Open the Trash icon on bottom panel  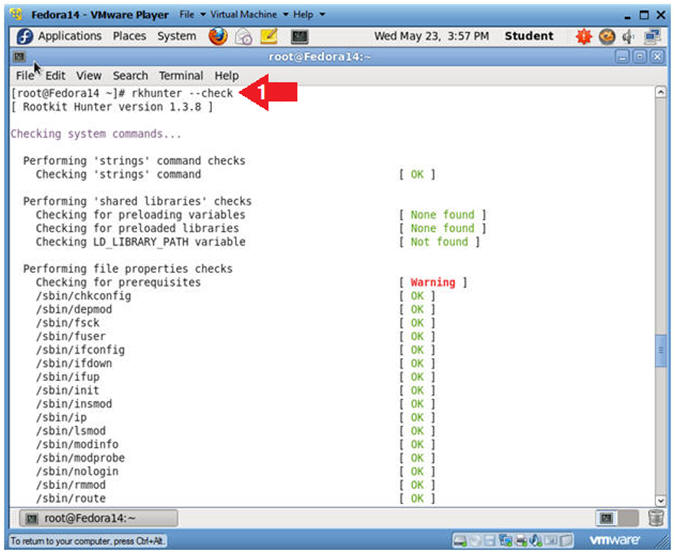pyautogui.click(x=656, y=518)
